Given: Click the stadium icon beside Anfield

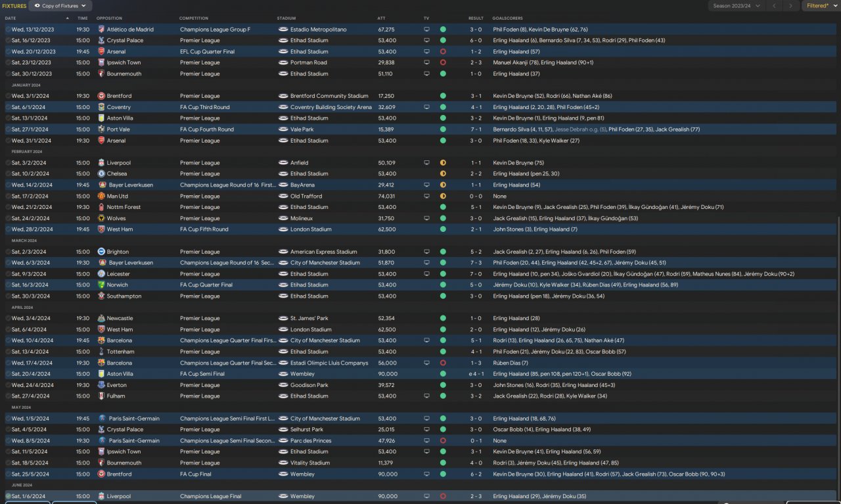Looking at the screenshot, I should 283,163.
